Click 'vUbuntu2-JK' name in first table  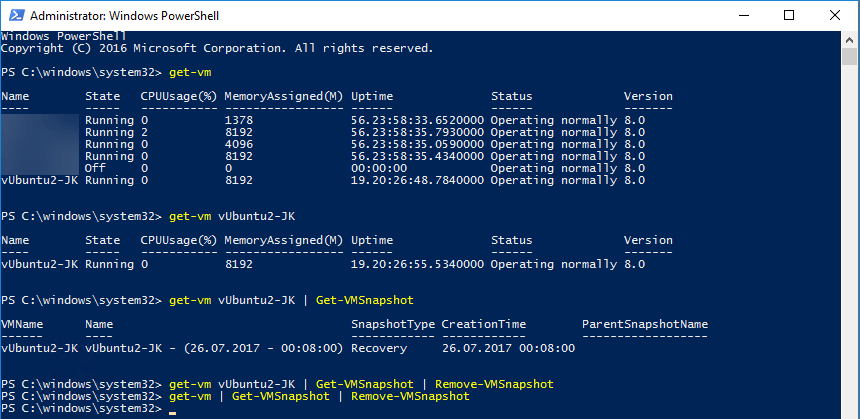coord(39,180)
